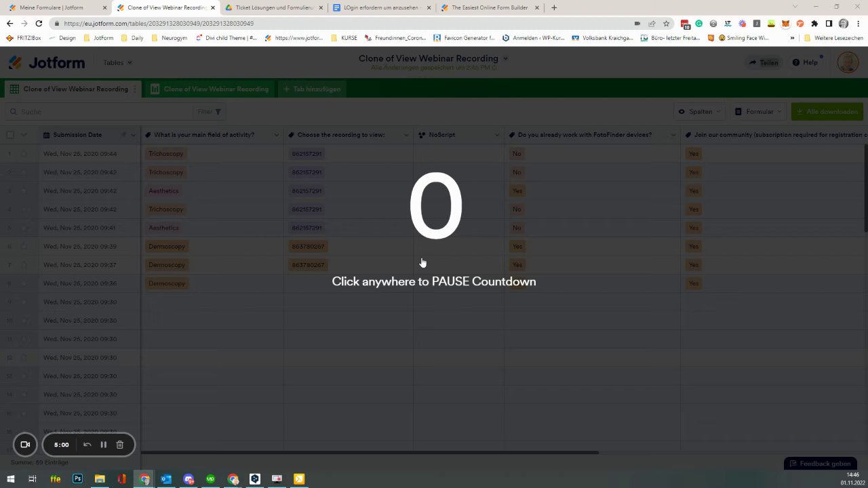Open the Spalten columns dropdown
The height and width of the screenshot is (488, 868).
point(701,112)
